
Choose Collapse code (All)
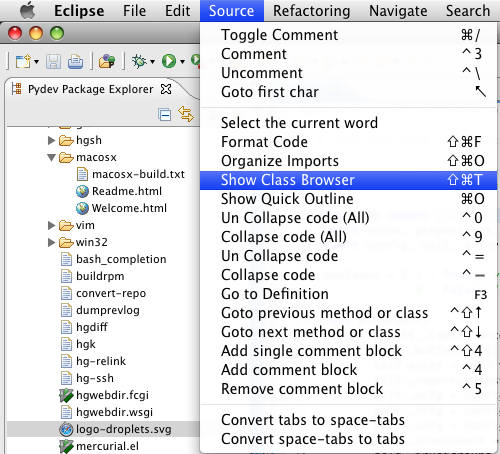tap(348, 237)
